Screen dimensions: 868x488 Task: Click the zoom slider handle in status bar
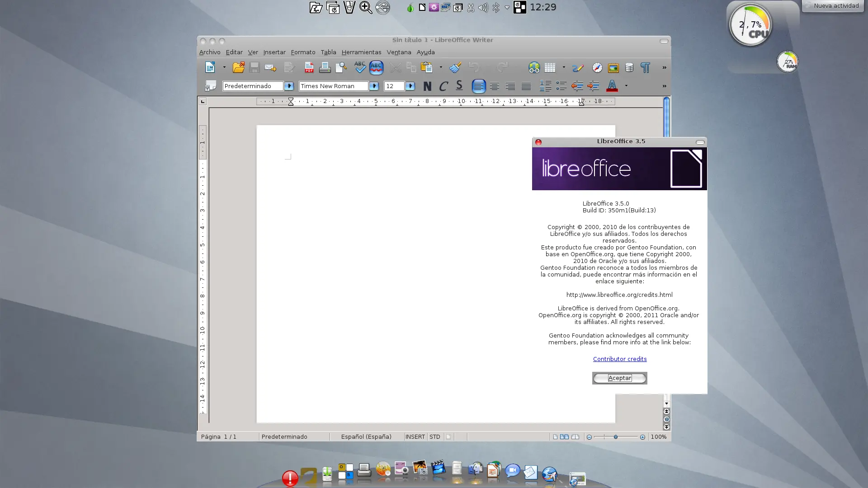[615, 437]
